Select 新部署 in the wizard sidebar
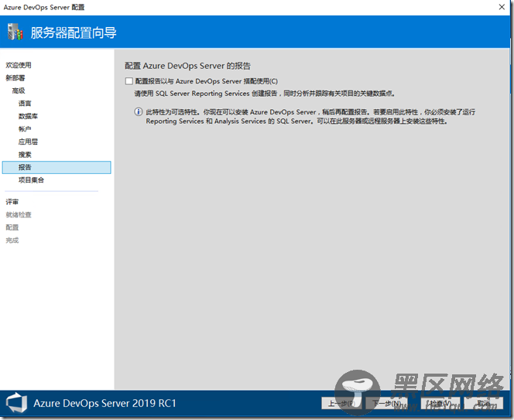514x420 pixels. click(15, 78)
